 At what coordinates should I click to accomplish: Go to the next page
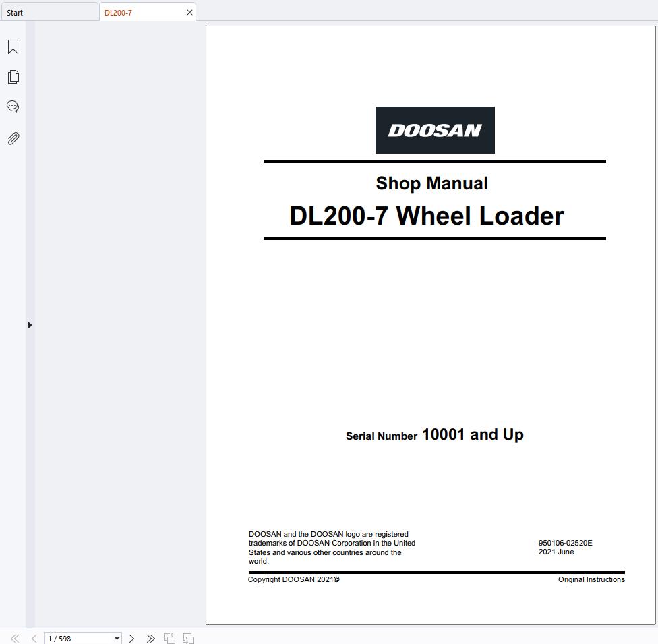pyautogui.click(x=131, y=638)
